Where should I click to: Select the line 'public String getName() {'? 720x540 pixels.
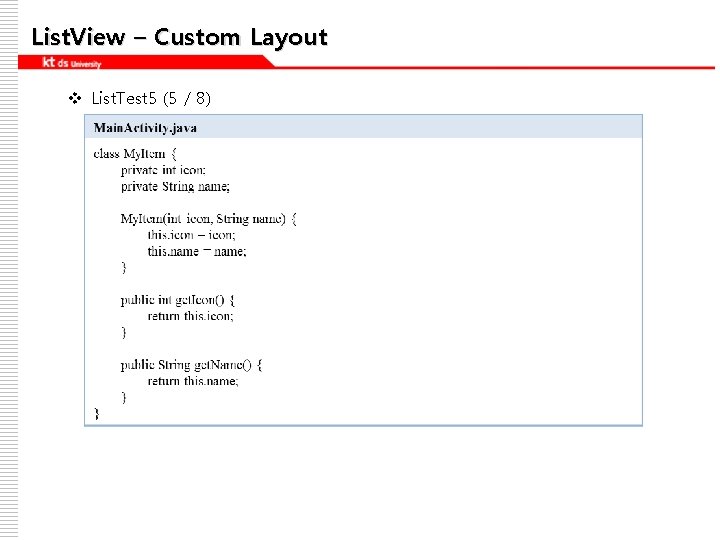pos(191,365)
